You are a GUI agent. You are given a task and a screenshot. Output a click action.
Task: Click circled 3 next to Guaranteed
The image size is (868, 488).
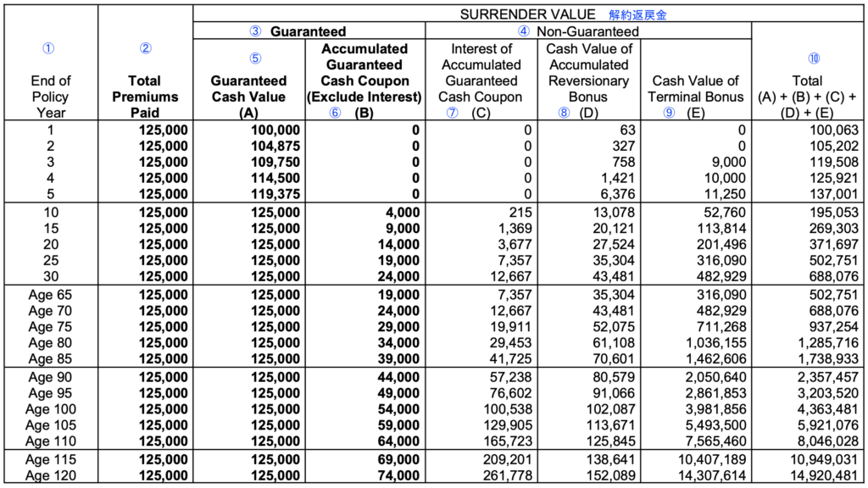click(255, 31)
